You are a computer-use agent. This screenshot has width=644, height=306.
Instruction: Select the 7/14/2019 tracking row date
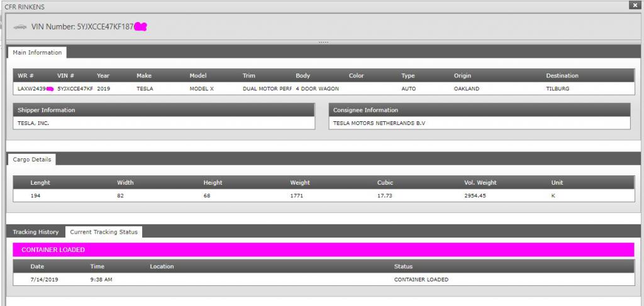pos(44,279)
